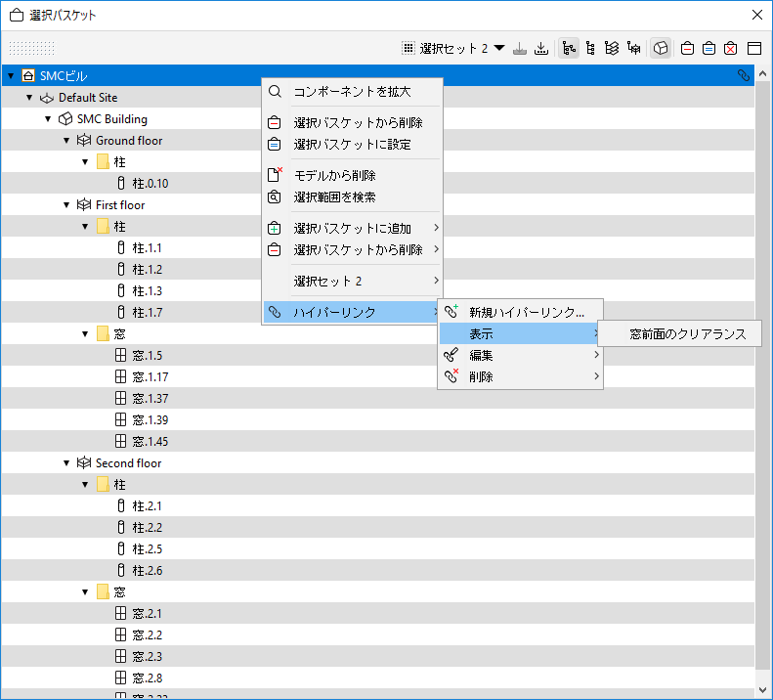Screen dimensions: 773x700
Task: Click the dotted toolbar grip handle
Action: 32,48
